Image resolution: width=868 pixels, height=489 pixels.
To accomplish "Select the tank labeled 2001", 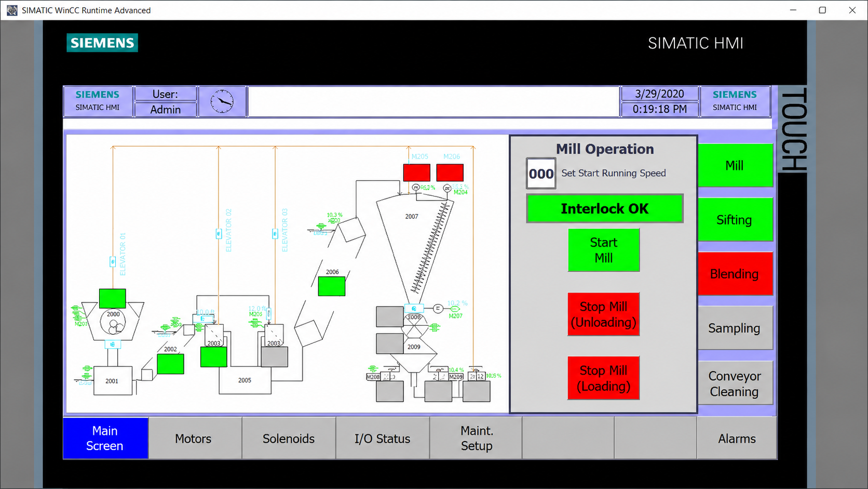I will click(113, 380).
